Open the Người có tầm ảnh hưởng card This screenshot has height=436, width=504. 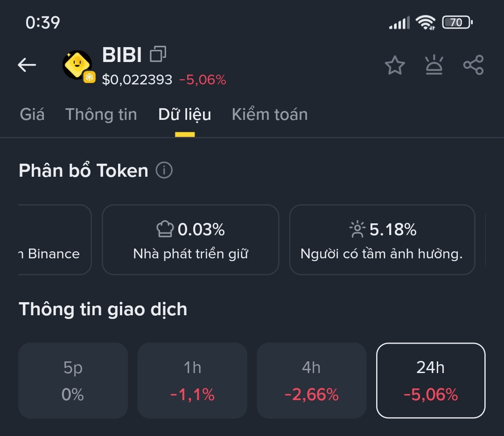(382, 240)
